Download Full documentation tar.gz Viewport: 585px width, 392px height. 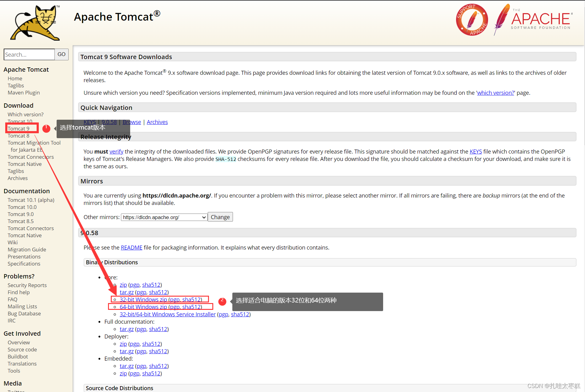coord(126,329)
